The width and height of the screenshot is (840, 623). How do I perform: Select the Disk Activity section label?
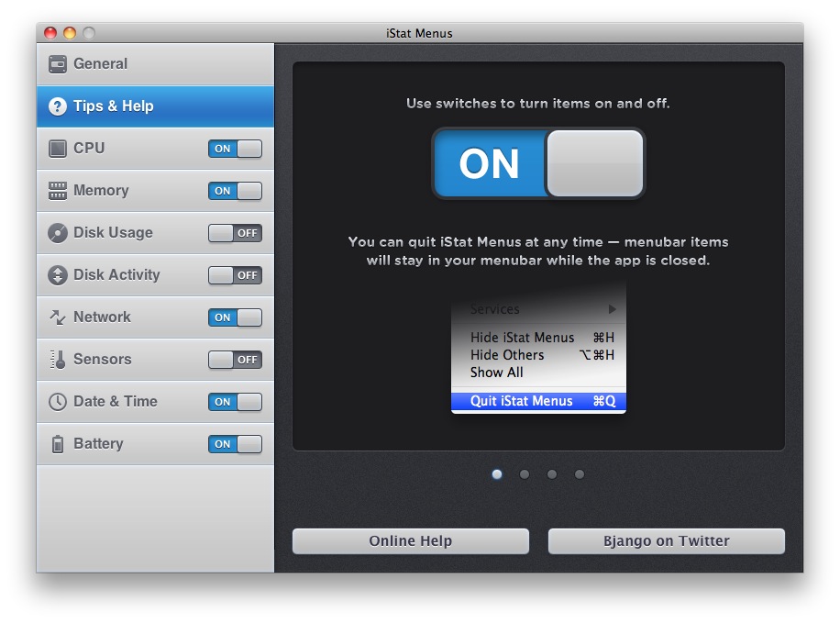(116, 274)
